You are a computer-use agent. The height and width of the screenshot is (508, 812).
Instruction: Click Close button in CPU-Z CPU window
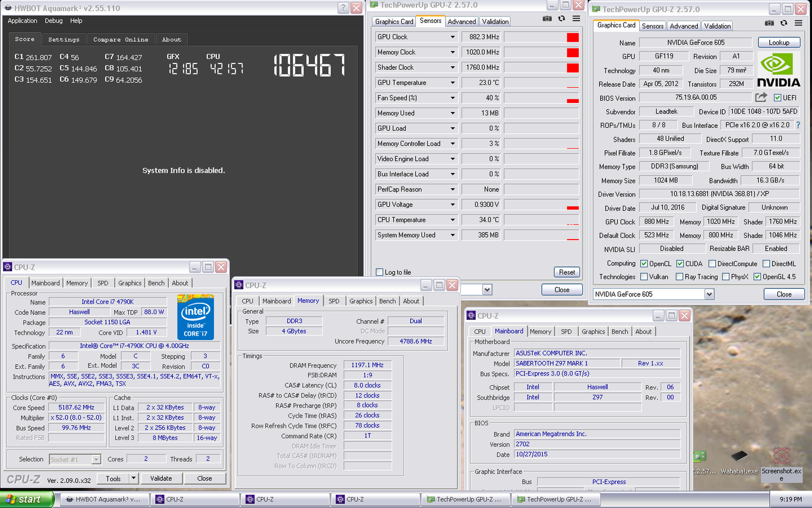tap(204, 478)
